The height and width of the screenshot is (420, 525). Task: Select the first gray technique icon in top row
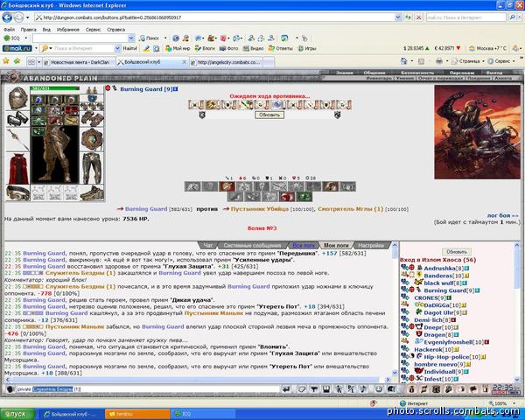(x=192, y=186)
